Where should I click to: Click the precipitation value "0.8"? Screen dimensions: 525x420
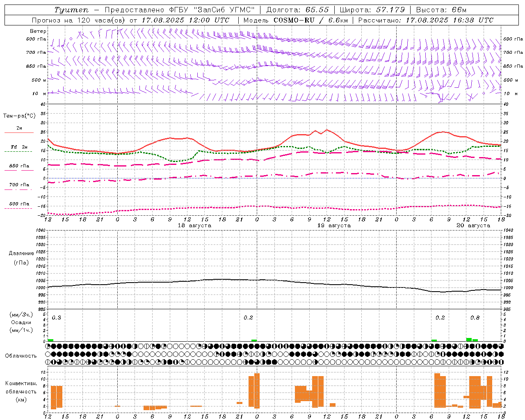(475, 318)
